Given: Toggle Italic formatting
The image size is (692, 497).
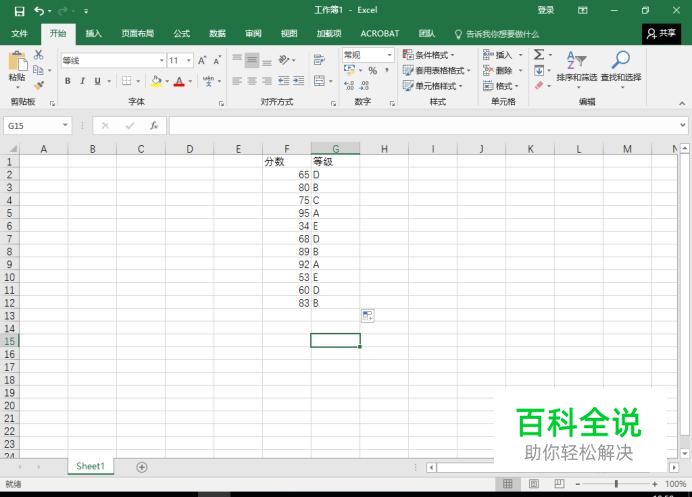Looking at the screenshot, I should [x=82, y=81].
